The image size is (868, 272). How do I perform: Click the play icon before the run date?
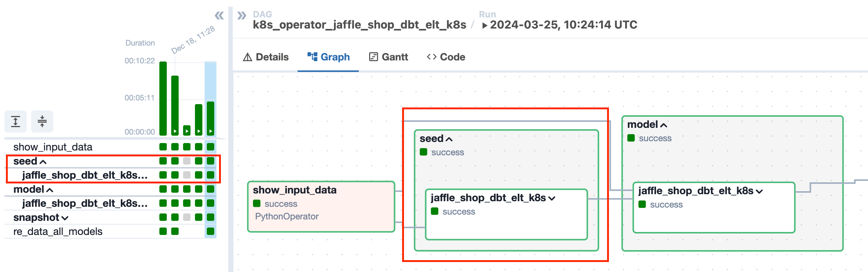484,26
